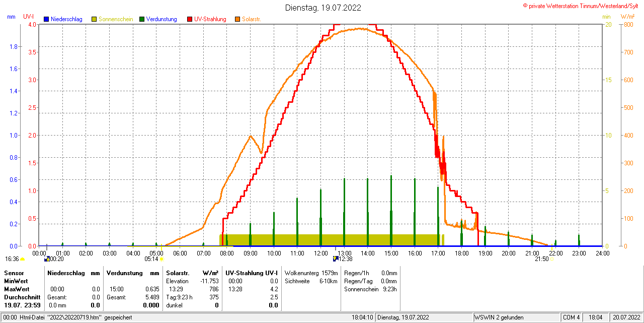Click the Niederschlag column header in table
This screenshot has width=644, height=323.
coord(66,273)
